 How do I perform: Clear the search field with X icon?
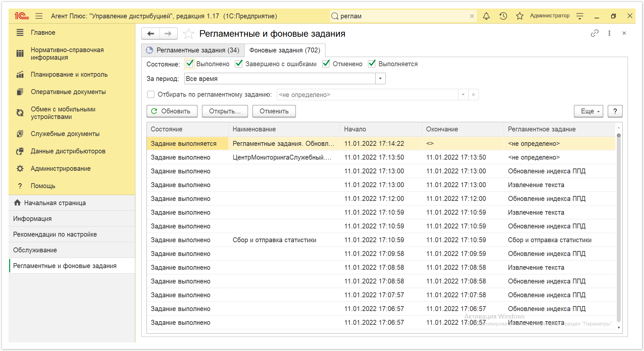pos(472,16)
